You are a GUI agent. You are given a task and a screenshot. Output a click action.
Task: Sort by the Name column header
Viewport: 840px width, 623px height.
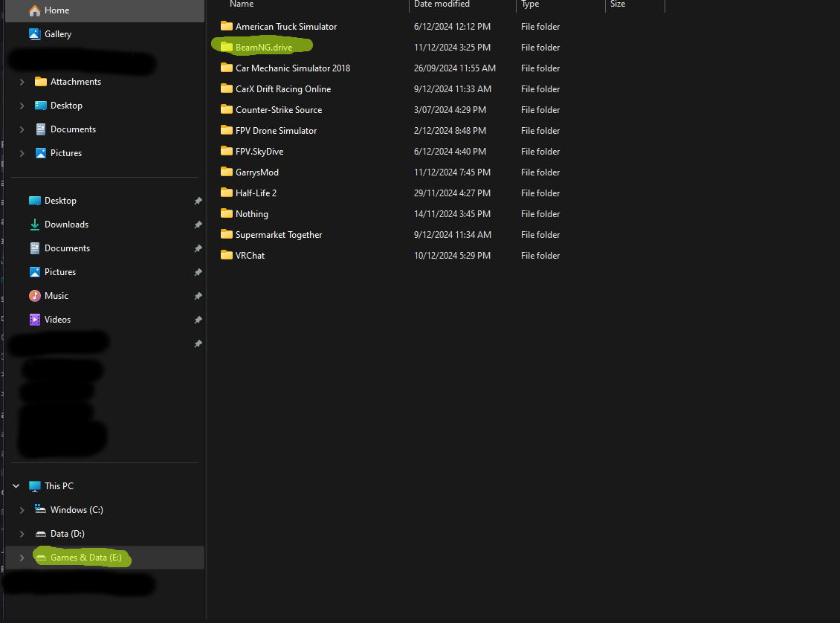click(x=242, y=4)
